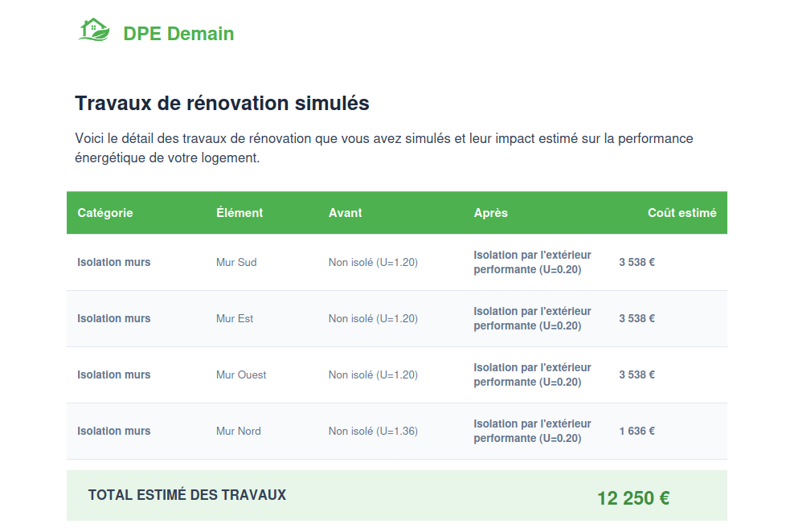The image size is (794, 532).
Task: Click the Non isolé (U=1.36) value
Action: click(373, 431)
